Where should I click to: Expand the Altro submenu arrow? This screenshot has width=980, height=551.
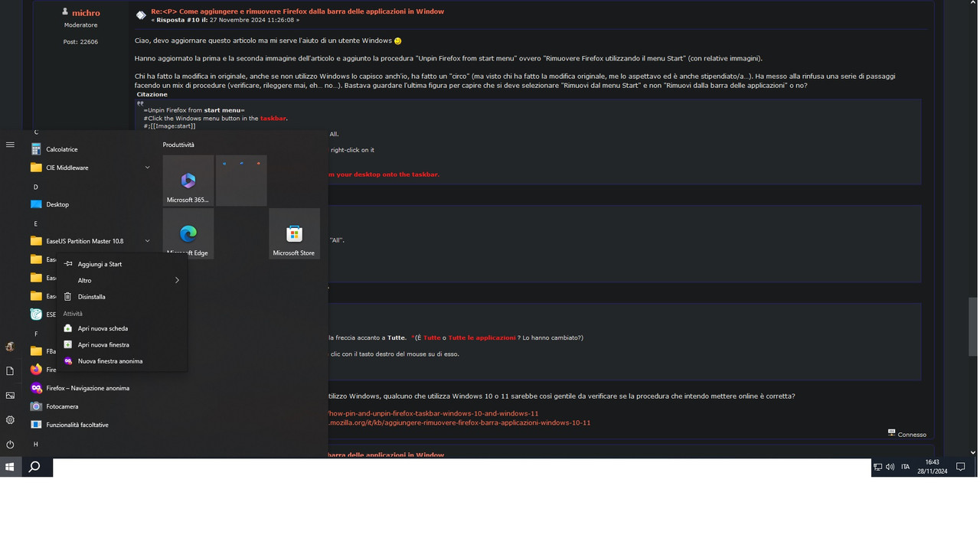(177, 280)
